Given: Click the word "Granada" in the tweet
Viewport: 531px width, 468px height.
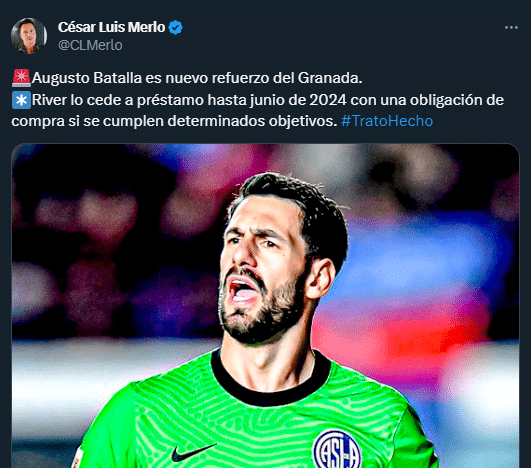Looking at the screenshot, I should point(328,78).
